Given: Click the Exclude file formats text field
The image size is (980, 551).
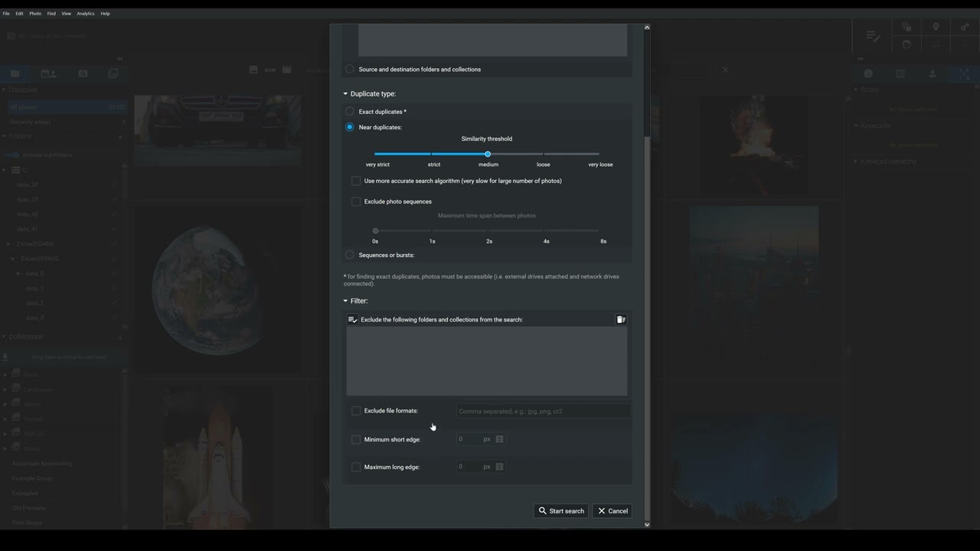Looking at the screenshot, I should (x=544, y=411).
